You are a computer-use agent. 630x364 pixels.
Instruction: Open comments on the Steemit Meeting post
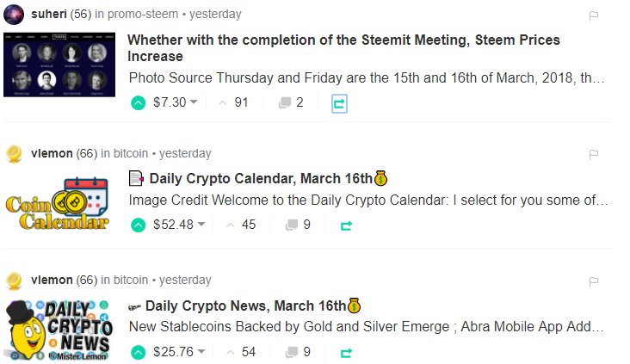pos(290,103)
